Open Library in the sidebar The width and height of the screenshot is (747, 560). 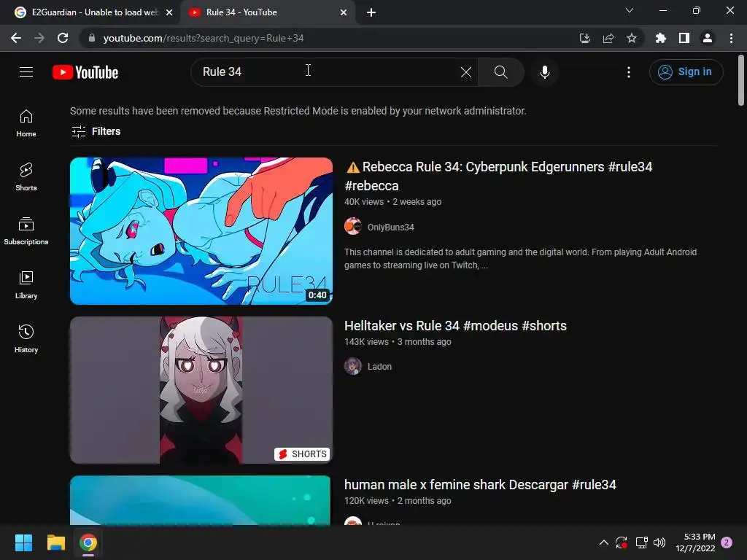[26, 285]
